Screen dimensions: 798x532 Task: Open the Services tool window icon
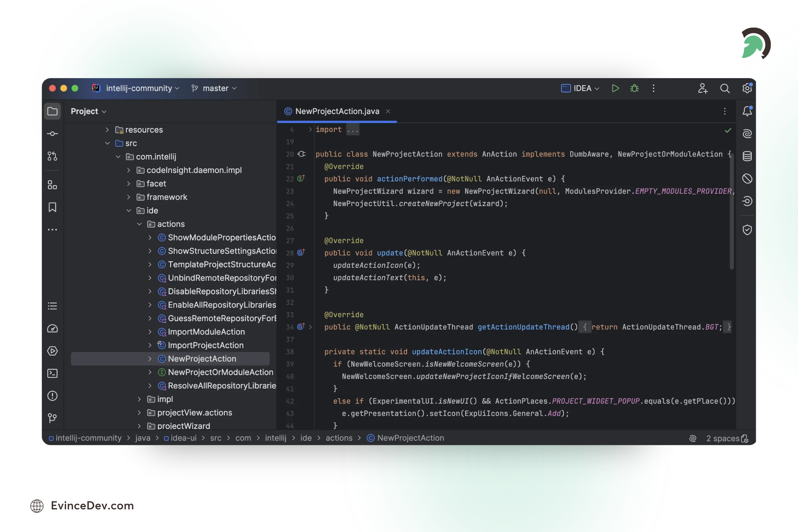(x=52, y=351)
